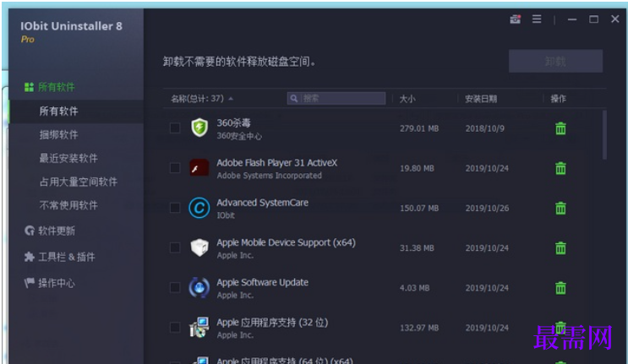Click the 150.07 MB size value
The image size is (628, 364).
[x=419, y=208]
